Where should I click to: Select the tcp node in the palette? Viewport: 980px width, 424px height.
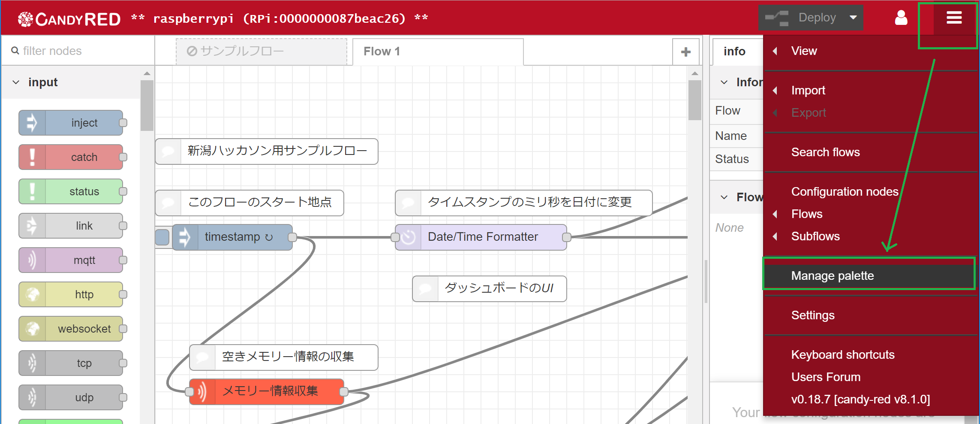click(71, 363)
